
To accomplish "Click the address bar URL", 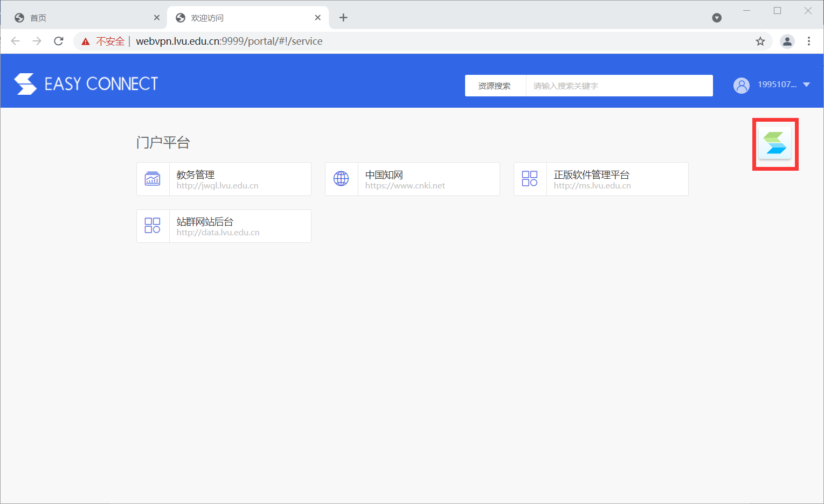I will (x=229, y=41).
